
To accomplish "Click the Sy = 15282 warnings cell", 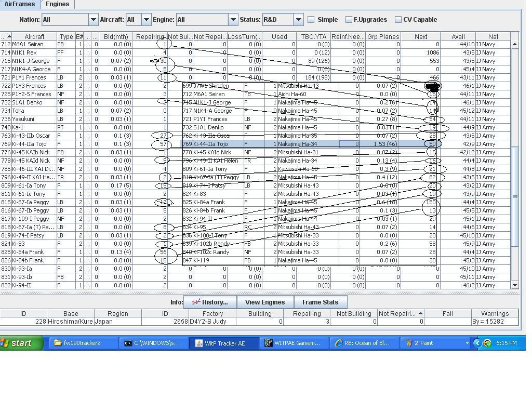I will [495, 321].
